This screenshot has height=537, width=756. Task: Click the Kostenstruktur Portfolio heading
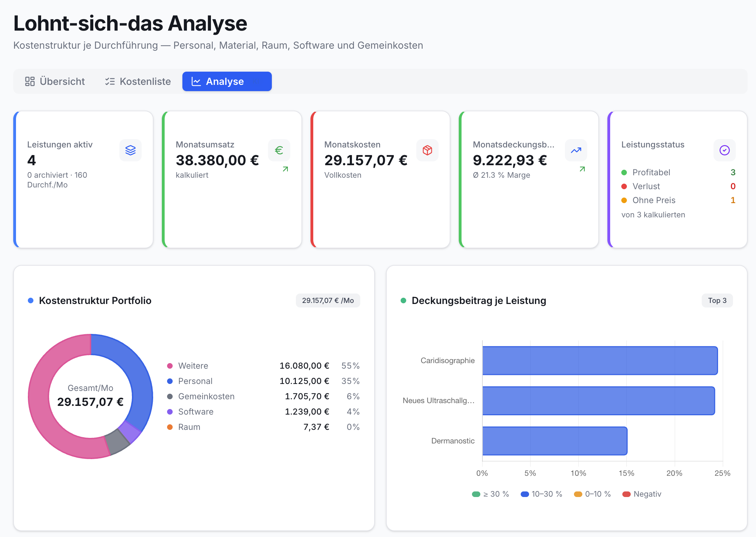coord(95,300)
